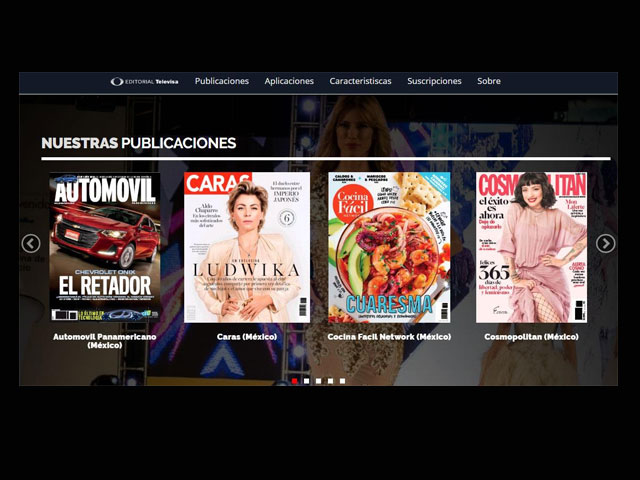Screen dimensions: 640x480
Task: Open the Cosmopolitan magazine cover
Action: coord(531,247)
